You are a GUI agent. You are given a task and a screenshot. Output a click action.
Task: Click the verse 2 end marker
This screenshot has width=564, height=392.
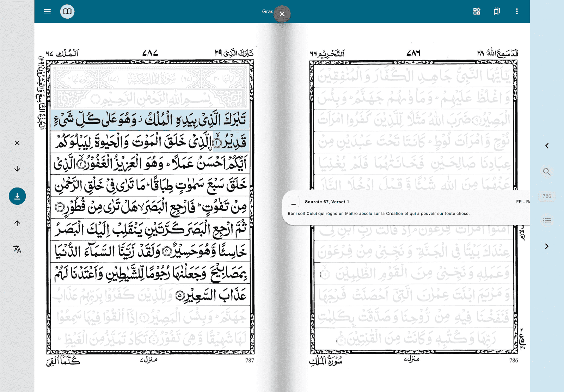82,164
